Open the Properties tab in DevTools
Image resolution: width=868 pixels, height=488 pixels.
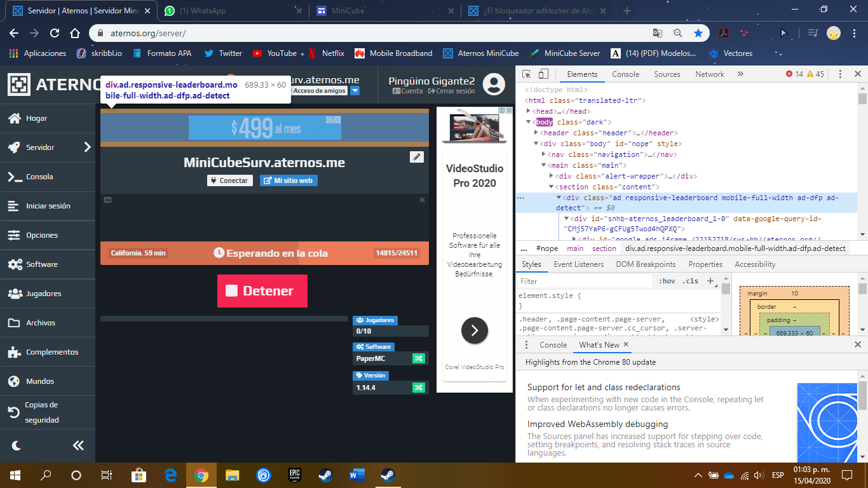[x=705, y=264]
